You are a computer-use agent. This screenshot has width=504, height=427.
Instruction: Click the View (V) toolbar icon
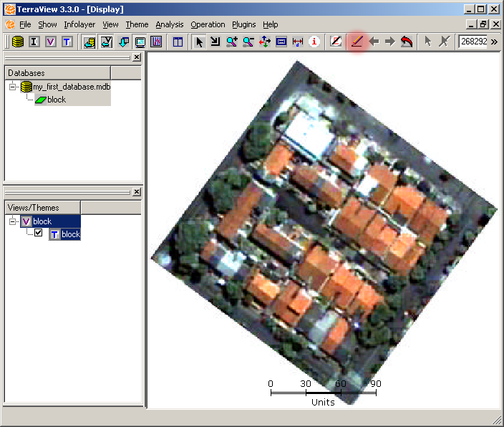click(50, 42)
